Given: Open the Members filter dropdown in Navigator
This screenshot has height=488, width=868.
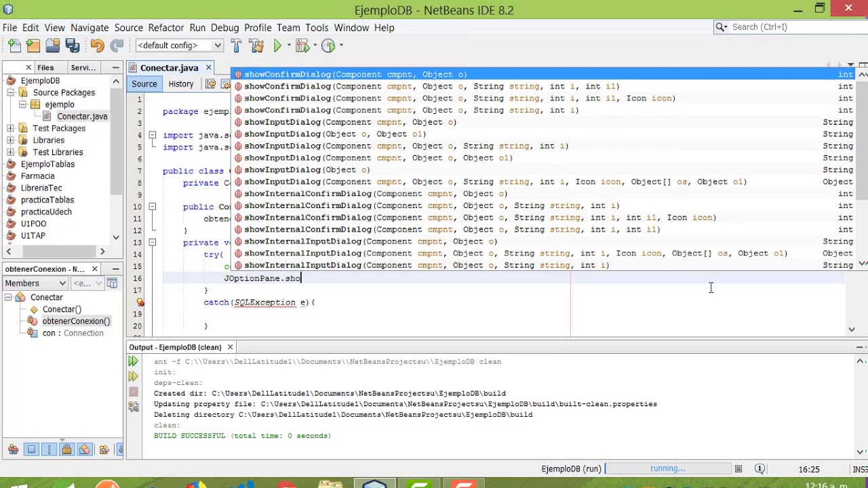Looking at the screenshot, I should (x=35, y=283).
